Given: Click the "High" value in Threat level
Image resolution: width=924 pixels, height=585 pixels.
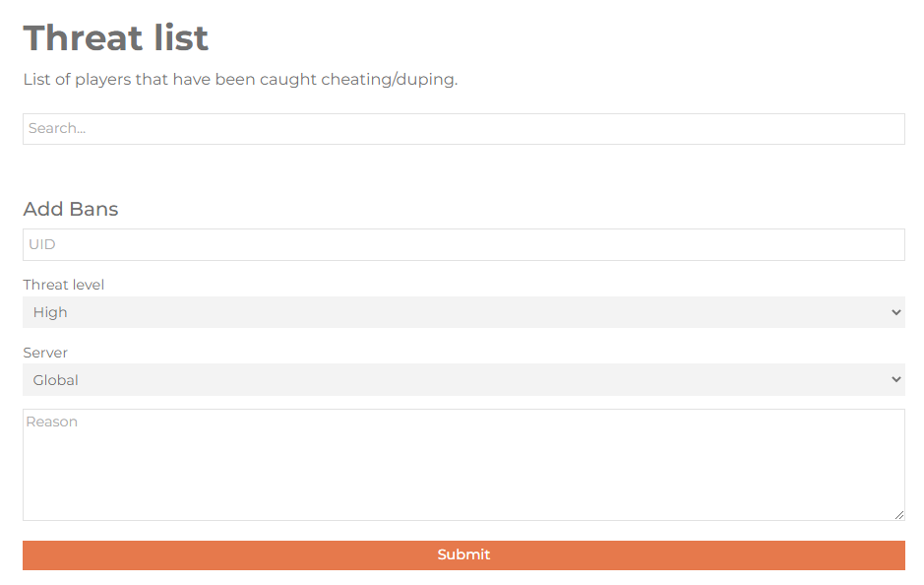Looking at the screenshot, I should point(50,312).
